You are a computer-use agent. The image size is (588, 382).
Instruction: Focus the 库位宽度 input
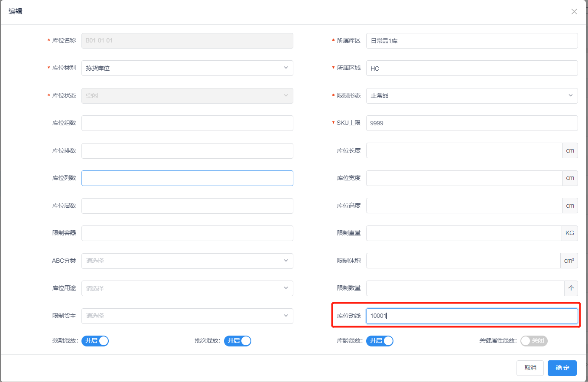pyautogui.click(x=465, y=178)
